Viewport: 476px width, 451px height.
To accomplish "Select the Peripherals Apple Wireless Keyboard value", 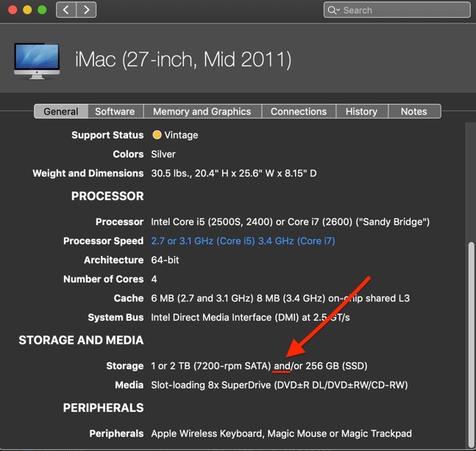I will point(282,433).
